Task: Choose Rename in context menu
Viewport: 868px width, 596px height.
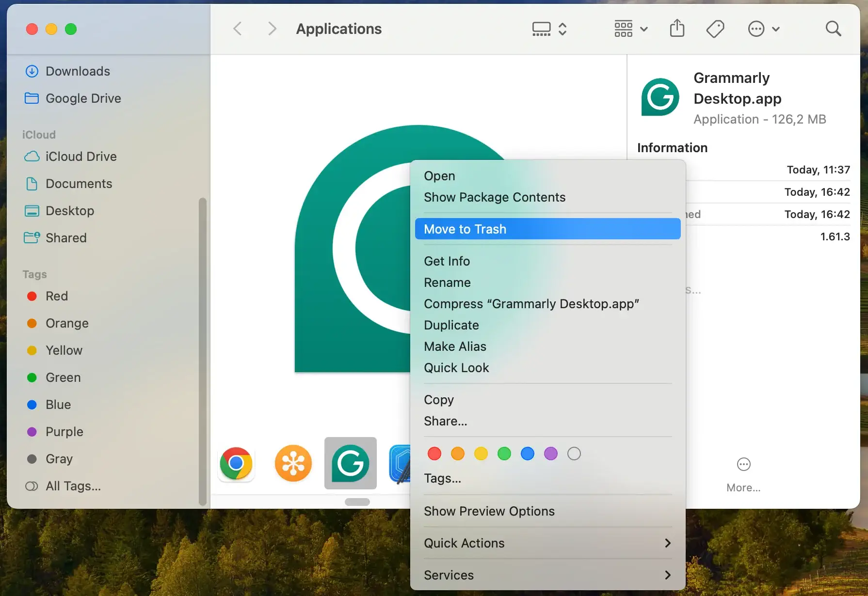Action: 548,282
